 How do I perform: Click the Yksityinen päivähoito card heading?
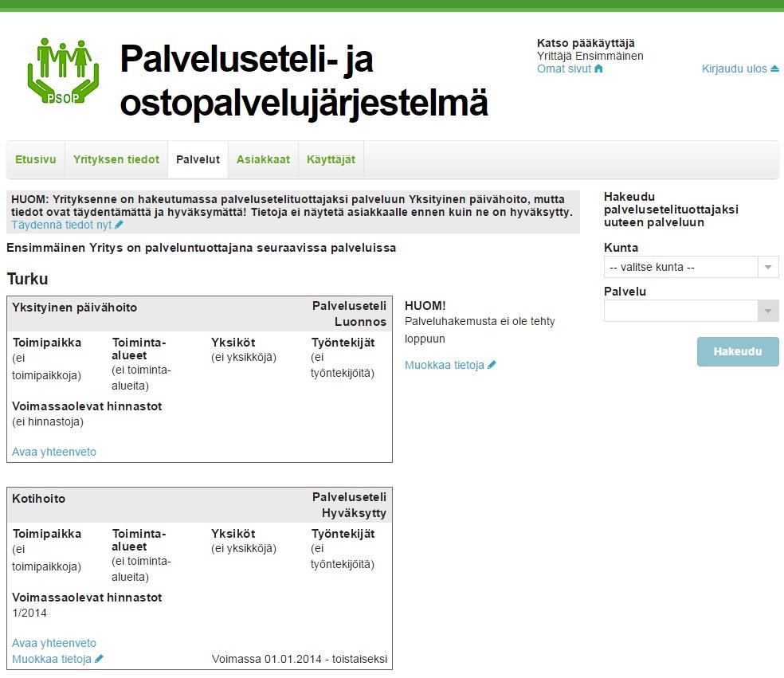(x=75, y=308)
